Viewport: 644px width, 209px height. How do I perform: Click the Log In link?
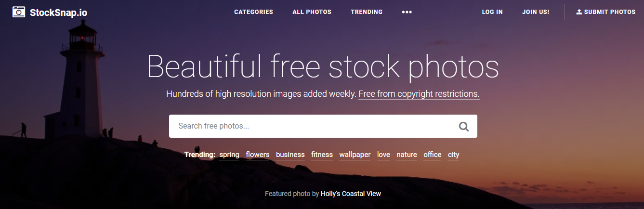pyautogui.click(x=492, y=12)
